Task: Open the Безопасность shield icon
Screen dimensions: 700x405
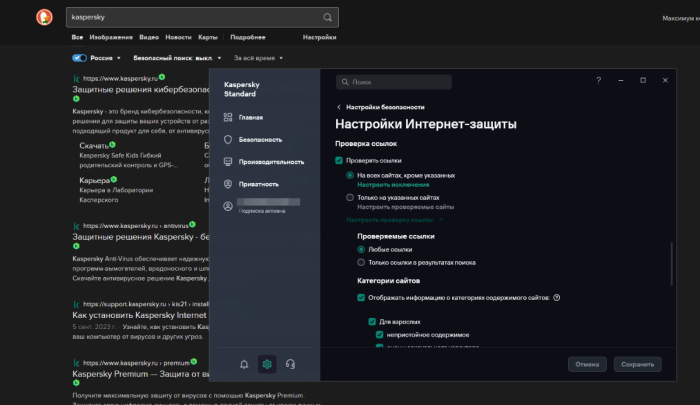Action: [x=228, y=139]
